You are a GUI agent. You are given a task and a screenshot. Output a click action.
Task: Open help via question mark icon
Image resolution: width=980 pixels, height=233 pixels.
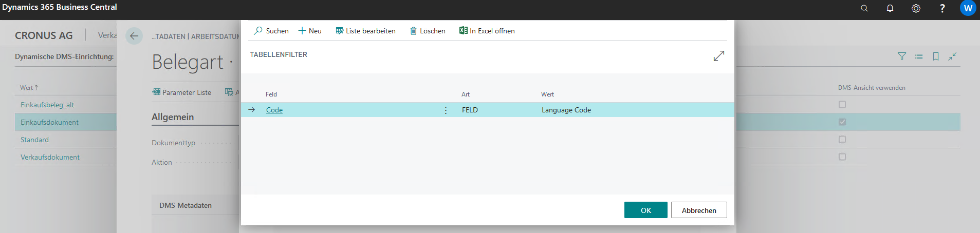[x=942, y=8]
